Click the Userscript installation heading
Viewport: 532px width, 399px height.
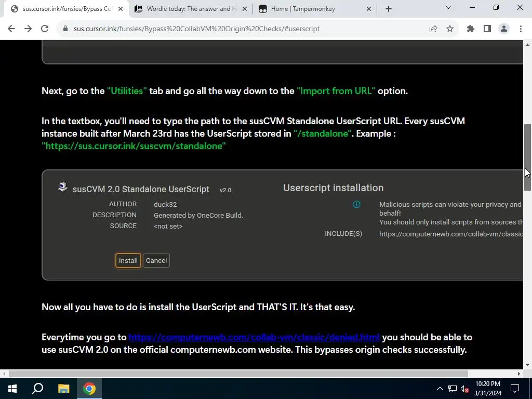(x=333, y=188)
